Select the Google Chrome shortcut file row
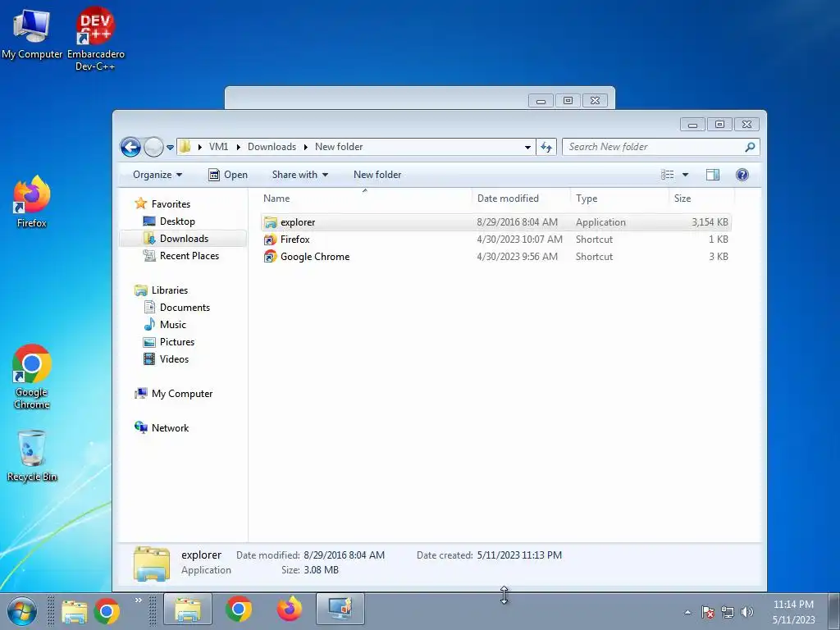This screenshot has width=840, height=630. (495, 257)
